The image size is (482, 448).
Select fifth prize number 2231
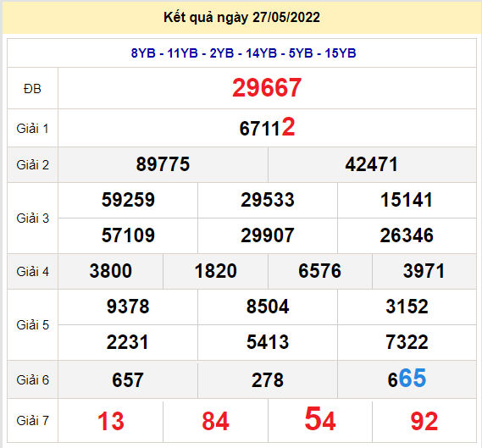tap(128, 342)
